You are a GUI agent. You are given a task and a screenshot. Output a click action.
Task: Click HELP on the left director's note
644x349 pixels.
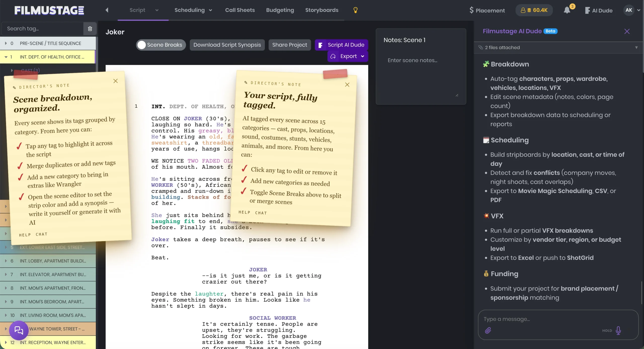click(x=25, y=235)
